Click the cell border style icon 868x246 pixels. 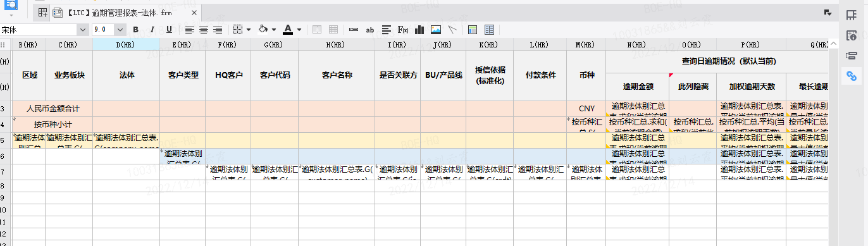coord(237,30)
